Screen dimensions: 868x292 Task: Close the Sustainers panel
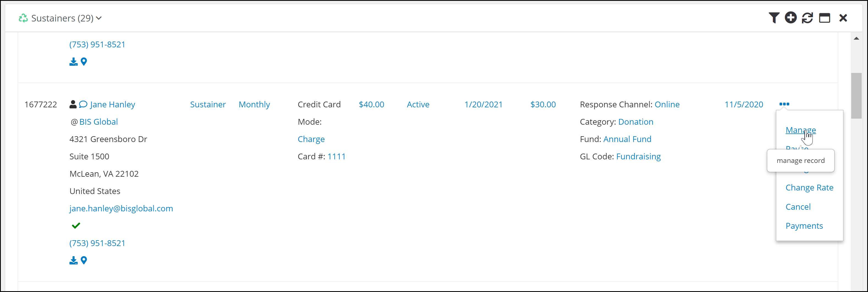click(x=843, y=18)
